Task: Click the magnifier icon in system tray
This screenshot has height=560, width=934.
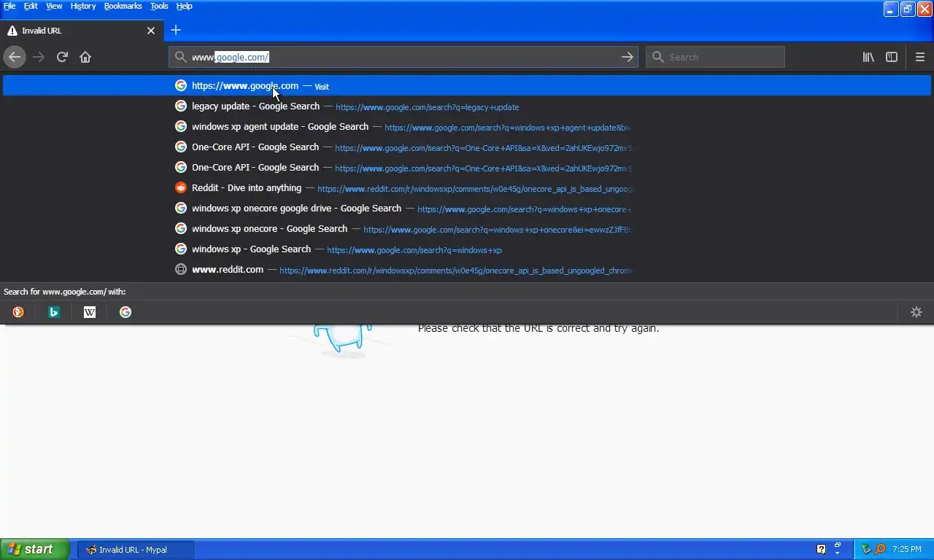Action: [880, 549]
